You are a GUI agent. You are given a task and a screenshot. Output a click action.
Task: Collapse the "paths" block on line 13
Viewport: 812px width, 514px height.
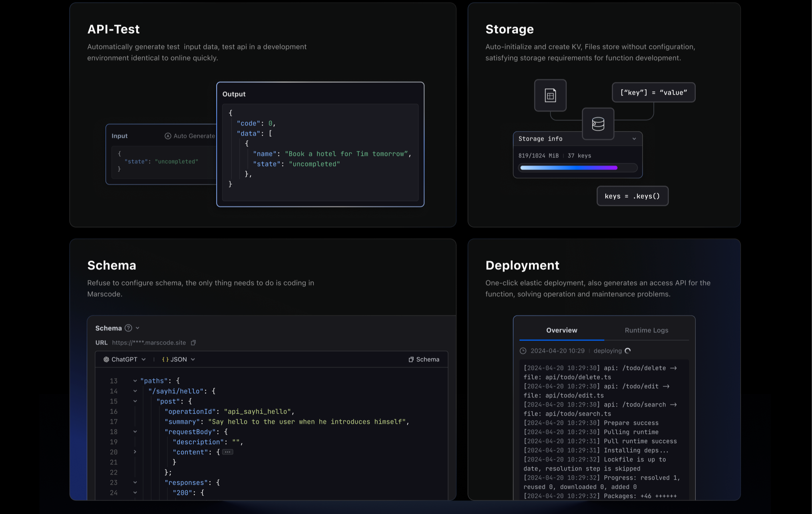point(135,381)
